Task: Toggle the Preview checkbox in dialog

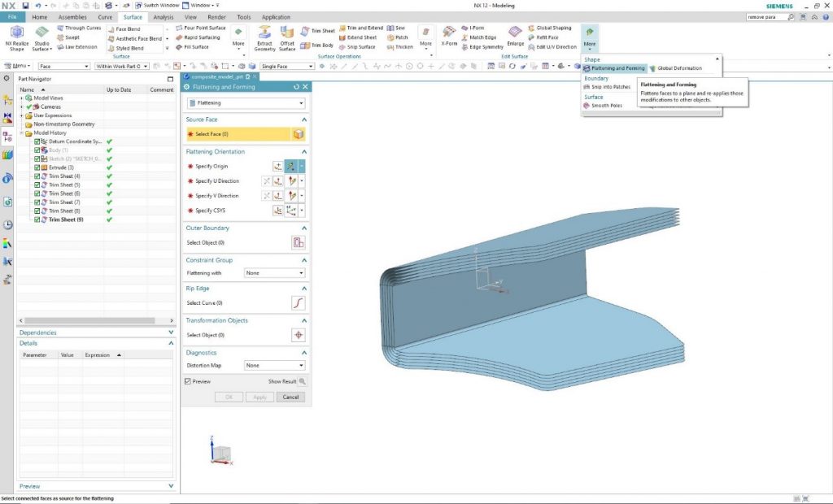Action: click(190, 381)
